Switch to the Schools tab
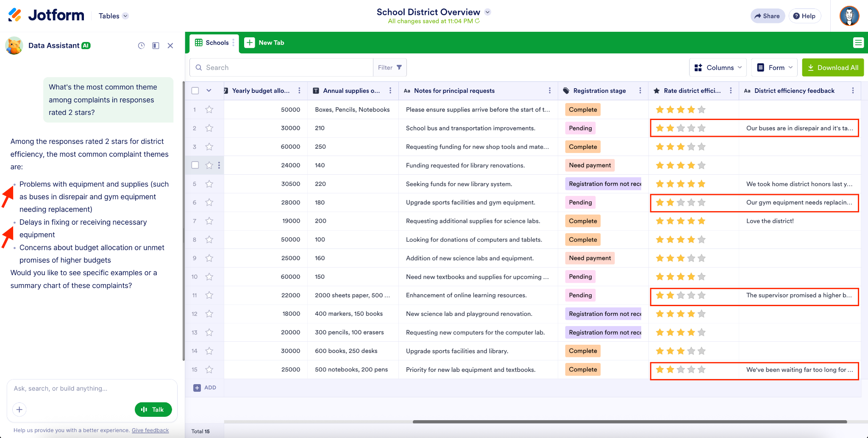 [x=214, y=43]
